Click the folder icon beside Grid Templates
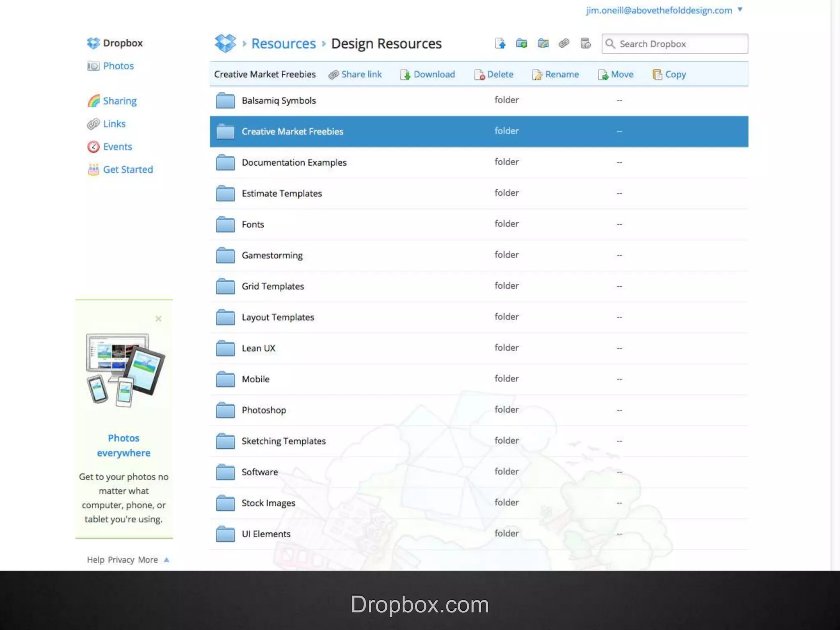 (225, 286)
